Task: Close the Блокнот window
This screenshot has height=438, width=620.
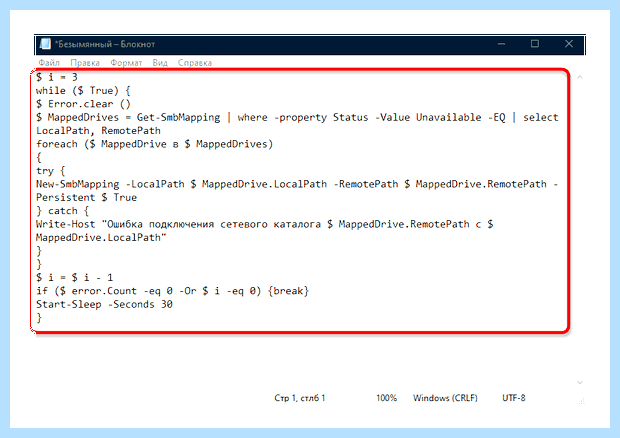Action: [x=569, y=44]
